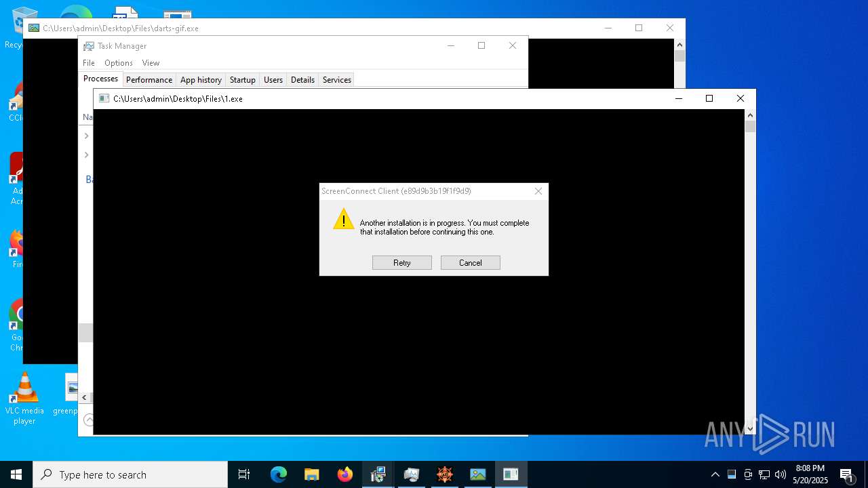
Task: Click the yellow warning icon in ScreenConnect dialog
Action: click(344, 219)
